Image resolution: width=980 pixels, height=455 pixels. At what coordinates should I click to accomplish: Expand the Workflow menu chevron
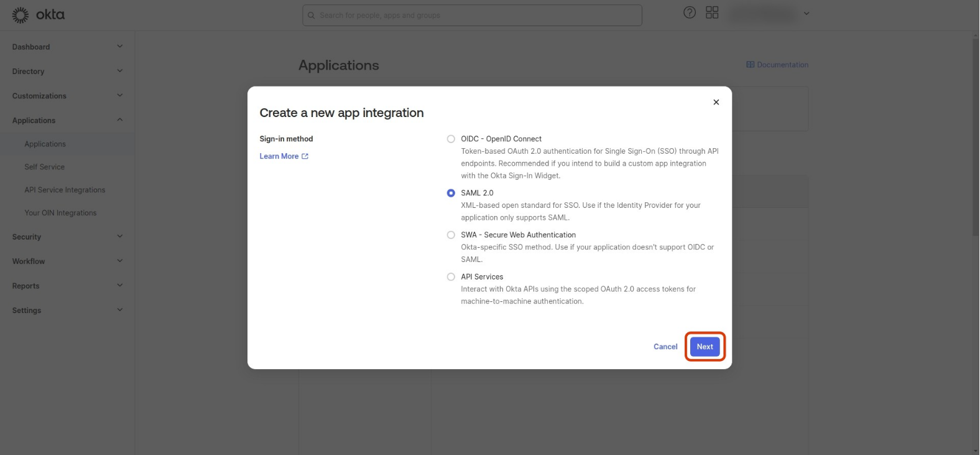(x=120, y=261)
